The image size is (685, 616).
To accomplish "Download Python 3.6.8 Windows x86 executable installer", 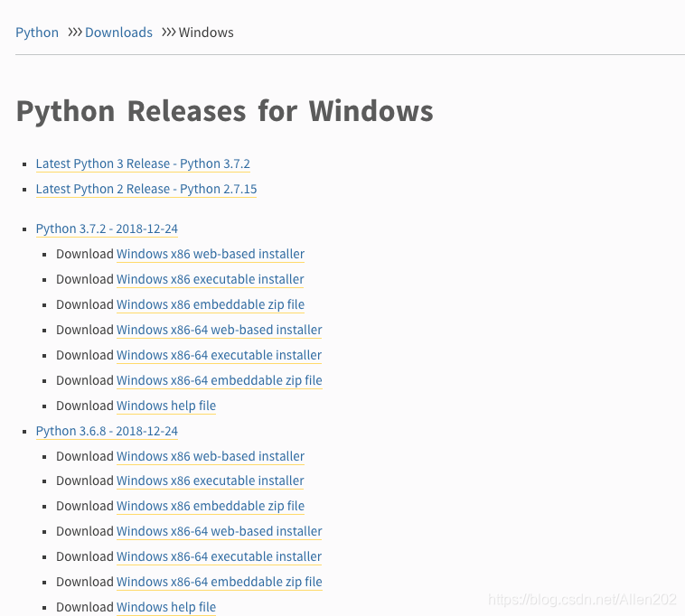I will 211,481.
